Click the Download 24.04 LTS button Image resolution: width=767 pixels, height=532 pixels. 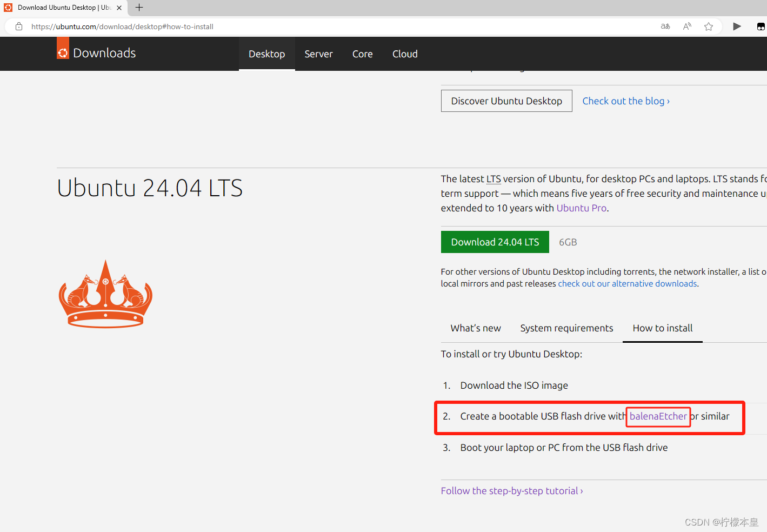[x=495, y=242]
